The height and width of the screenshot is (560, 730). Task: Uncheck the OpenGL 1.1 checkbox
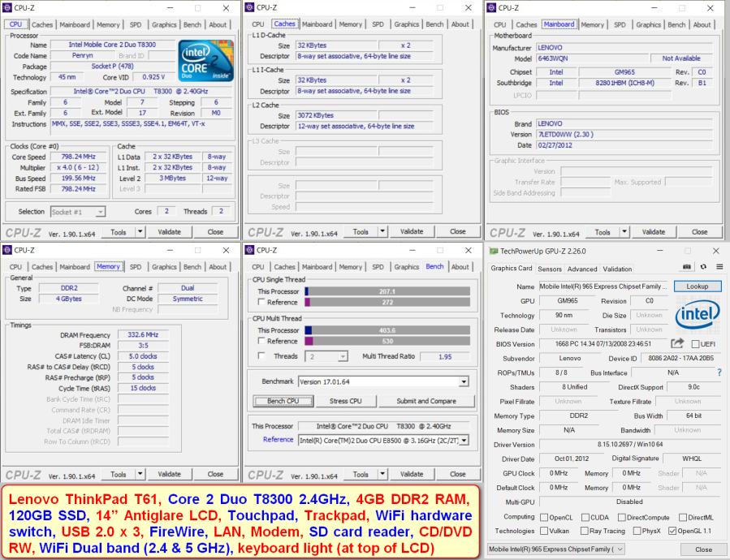pyautogui.click(x=672, y=531)
